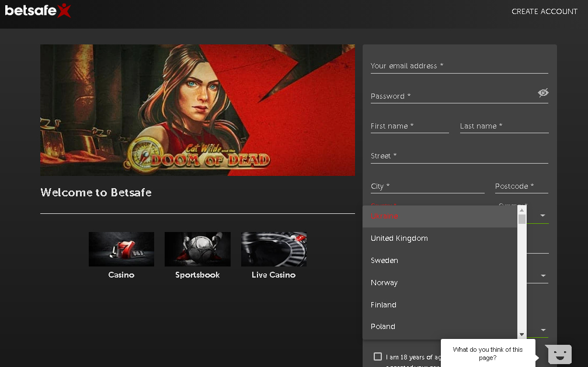
Task: Open the Live Casino roulette thumbnail
Action: 274,249
